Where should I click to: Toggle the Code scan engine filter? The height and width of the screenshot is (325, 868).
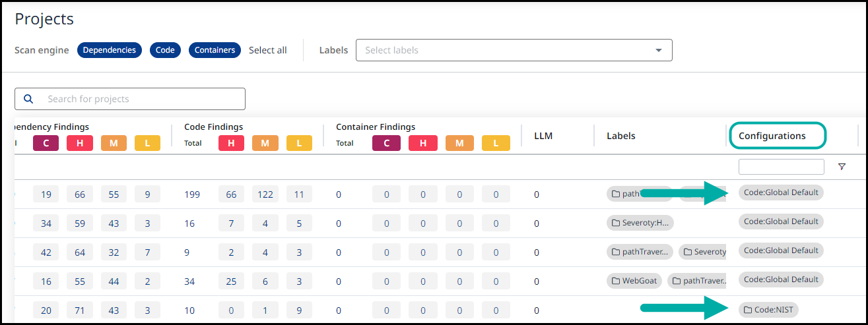(165, 50)
